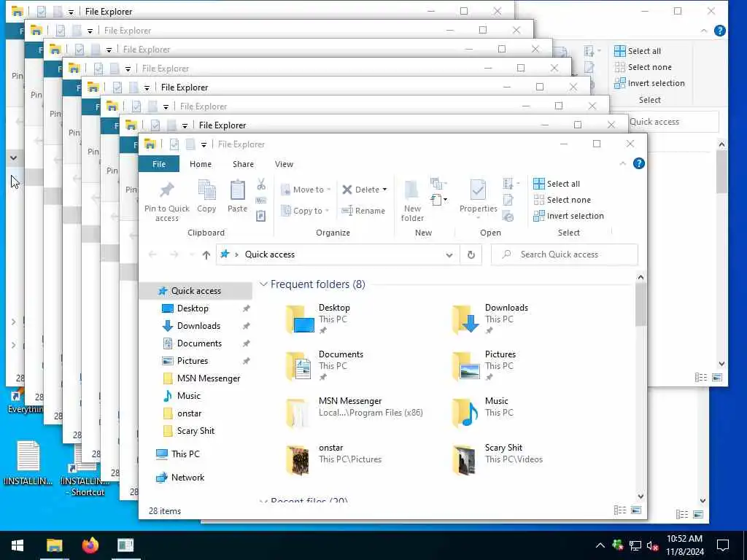Image resolution: width=747 pixels, height=560 pixels.
Task: Click Select none in front window
Action: coord(562,200)
